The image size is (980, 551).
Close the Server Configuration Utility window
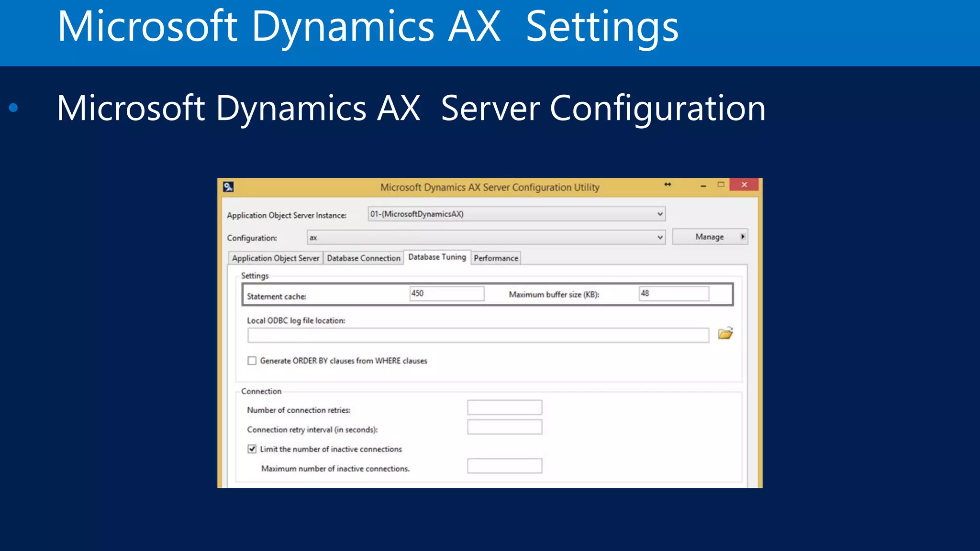pos(744,185)
